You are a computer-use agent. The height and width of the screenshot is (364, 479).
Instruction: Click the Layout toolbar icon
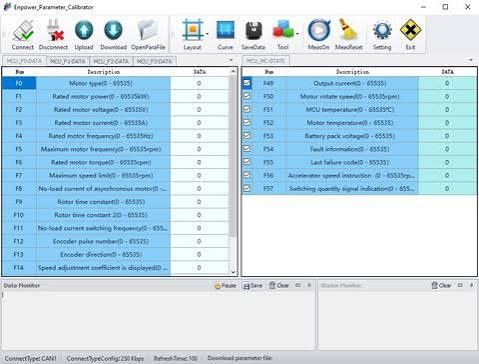(192, 35)
